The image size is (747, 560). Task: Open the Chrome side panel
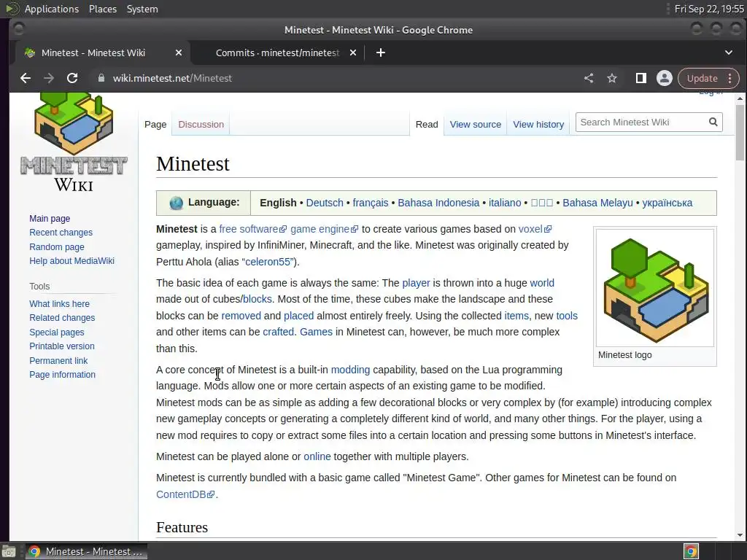pyautogui.click(x=641, y=78)
